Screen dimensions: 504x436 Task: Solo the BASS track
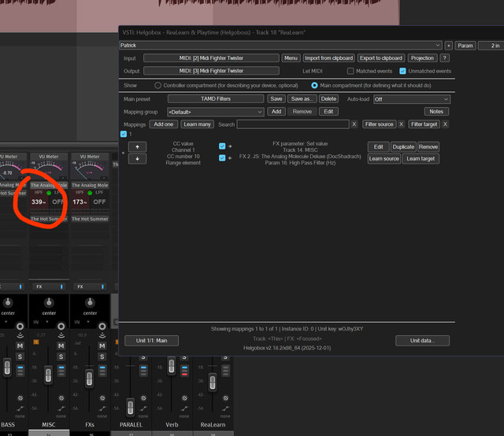point(20,357)
